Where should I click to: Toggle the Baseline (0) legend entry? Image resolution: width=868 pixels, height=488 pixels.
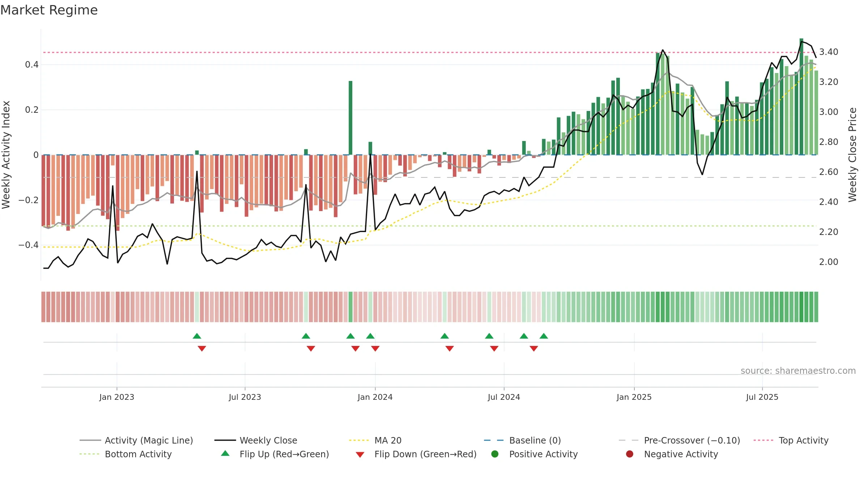point(522,440)
